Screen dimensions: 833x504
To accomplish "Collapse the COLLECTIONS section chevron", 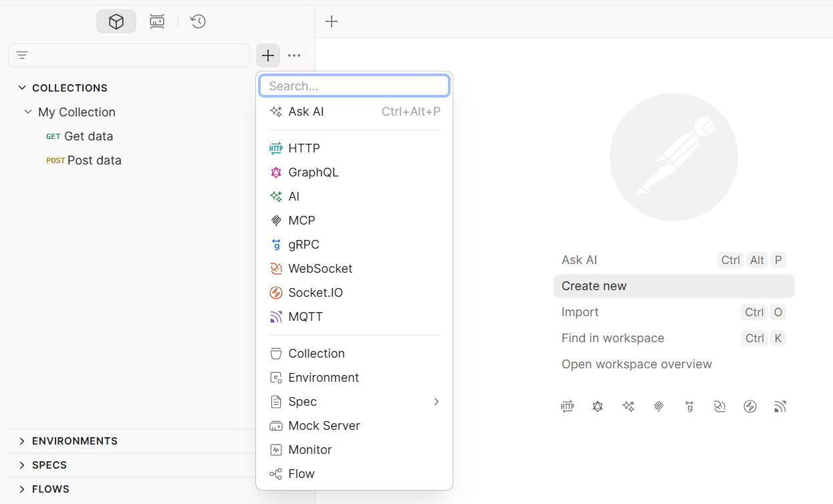I will pos(22,88).
